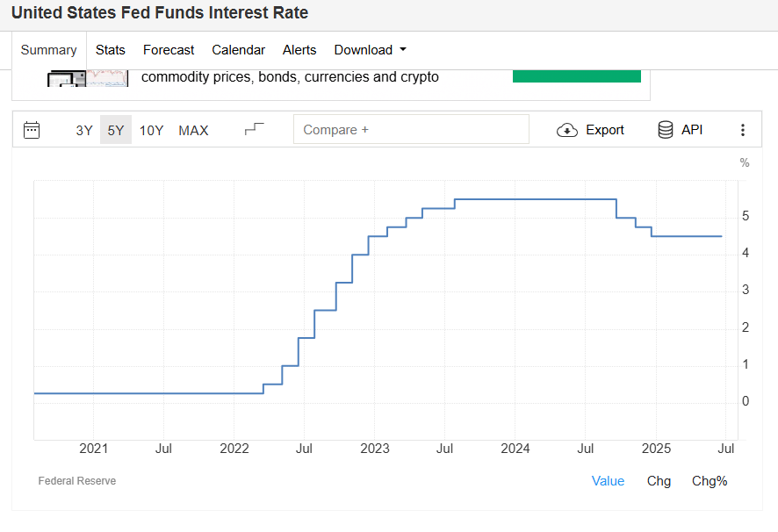Open the three-dot more options menu
Viewport: 778px width, 532px height.
click(743, 130)
